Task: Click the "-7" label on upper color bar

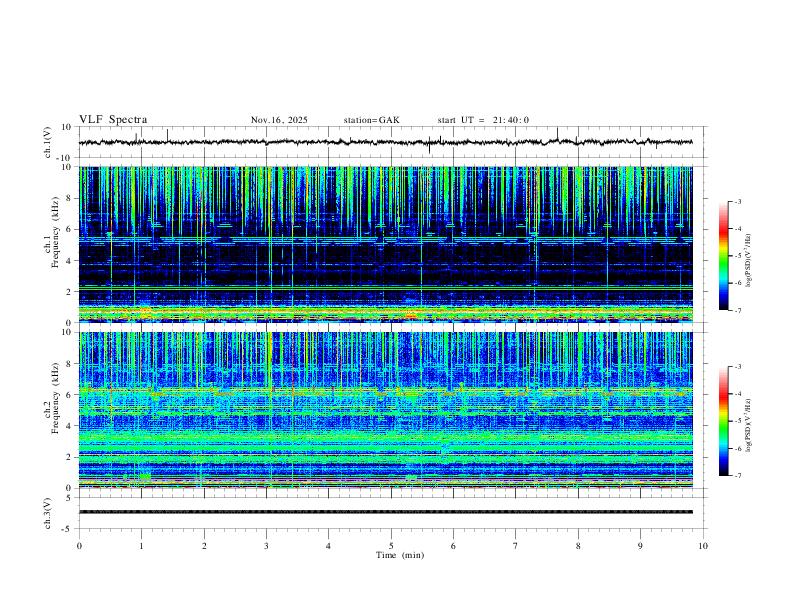Action: [738, 310]
